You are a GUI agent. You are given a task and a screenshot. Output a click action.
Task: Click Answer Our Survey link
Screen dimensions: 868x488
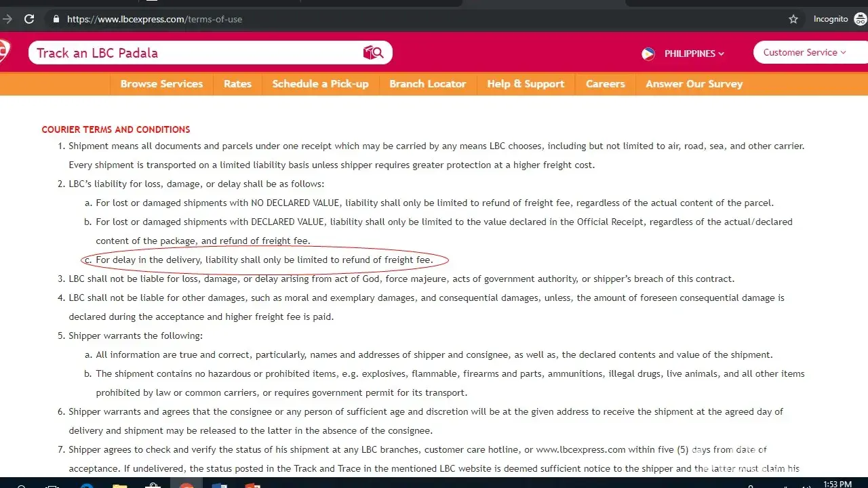coord(694,84)
